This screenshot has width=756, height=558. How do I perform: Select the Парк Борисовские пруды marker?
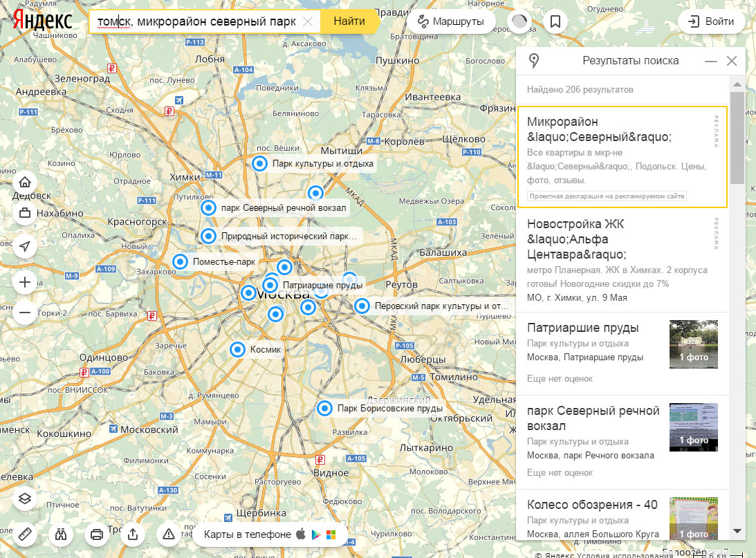[324, 409]
